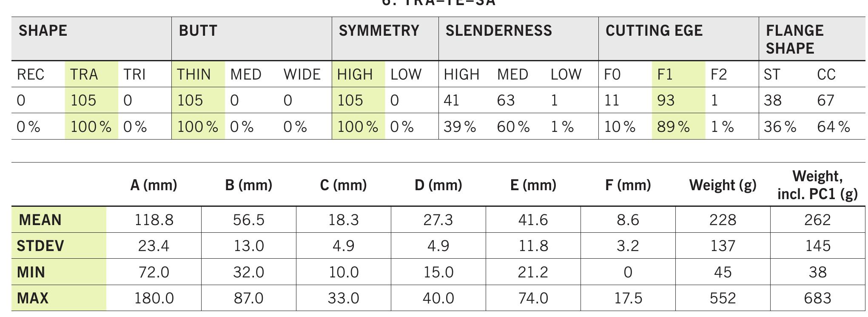Click the CUTTING EGE header
This screenshot has width=868, height=317.
pos(654,31)
